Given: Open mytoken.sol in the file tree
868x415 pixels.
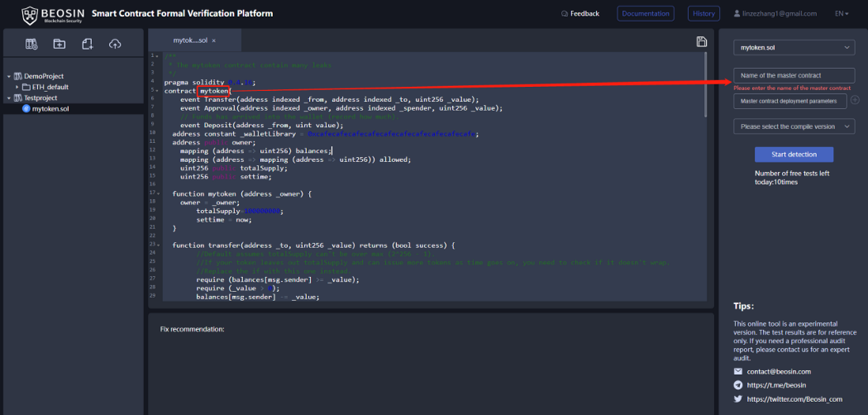Looking at the screenshot, I should coord(51,108).
